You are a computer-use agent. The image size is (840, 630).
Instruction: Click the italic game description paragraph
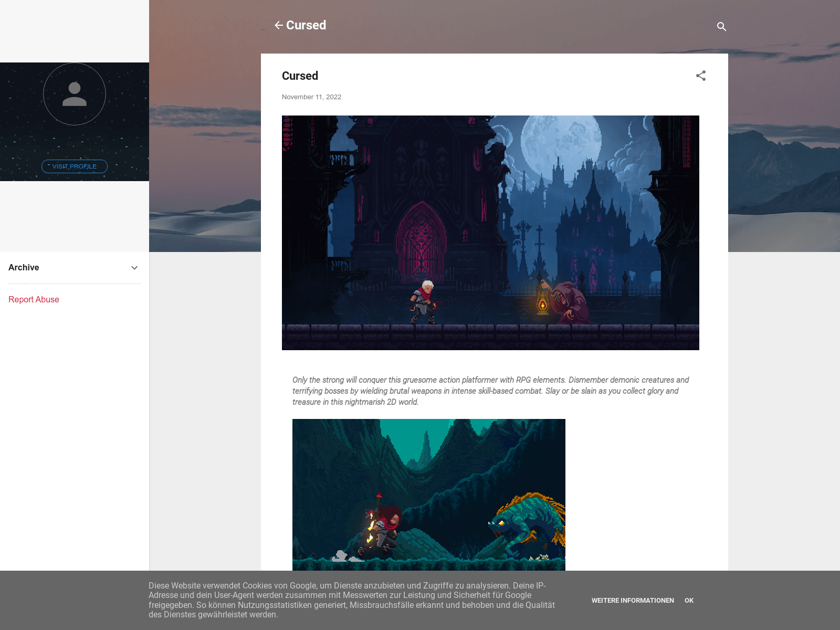pyautogui.click(x=490, y=391)
